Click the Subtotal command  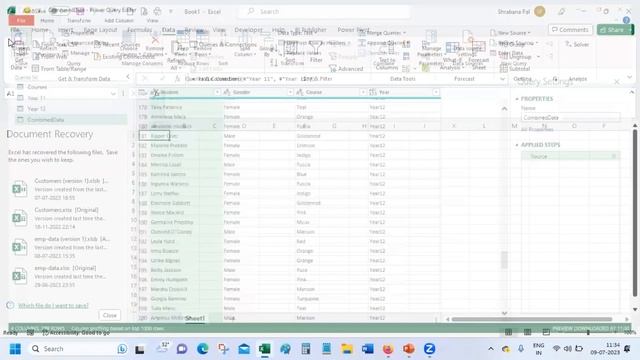point(515,69)
